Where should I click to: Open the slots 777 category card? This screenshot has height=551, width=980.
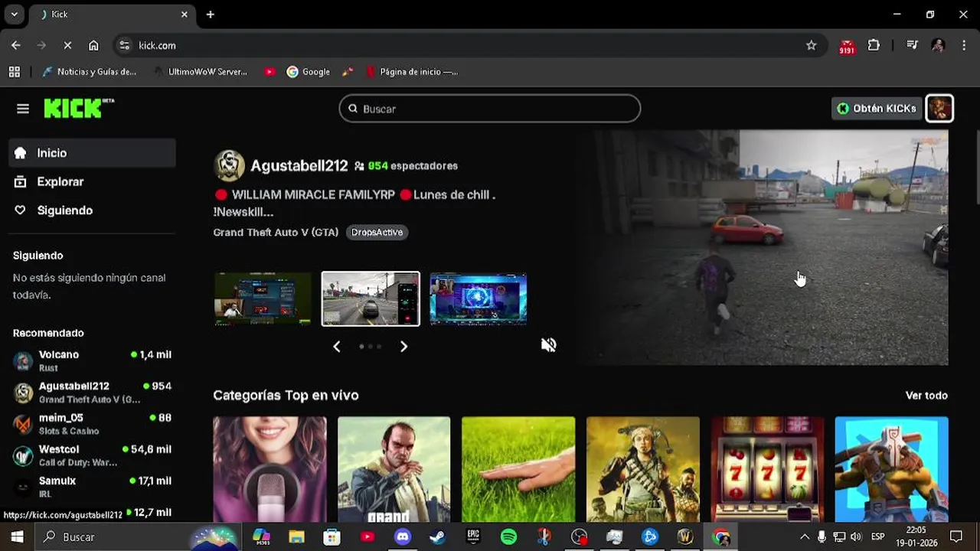tap(767, 469)
